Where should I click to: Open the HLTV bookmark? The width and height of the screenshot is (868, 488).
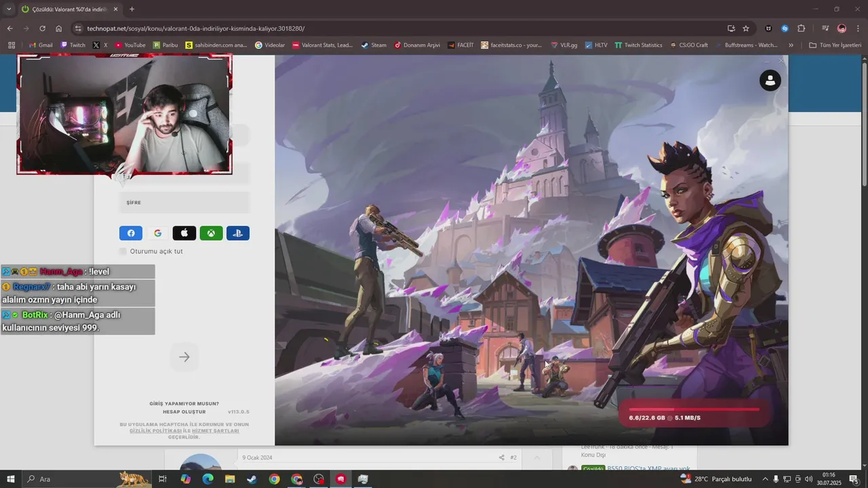click(x=595, y=45)
